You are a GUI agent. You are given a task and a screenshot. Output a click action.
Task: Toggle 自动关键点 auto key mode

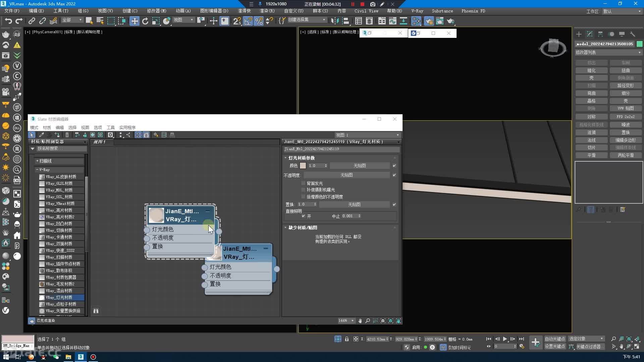click(x=555, y=339)
